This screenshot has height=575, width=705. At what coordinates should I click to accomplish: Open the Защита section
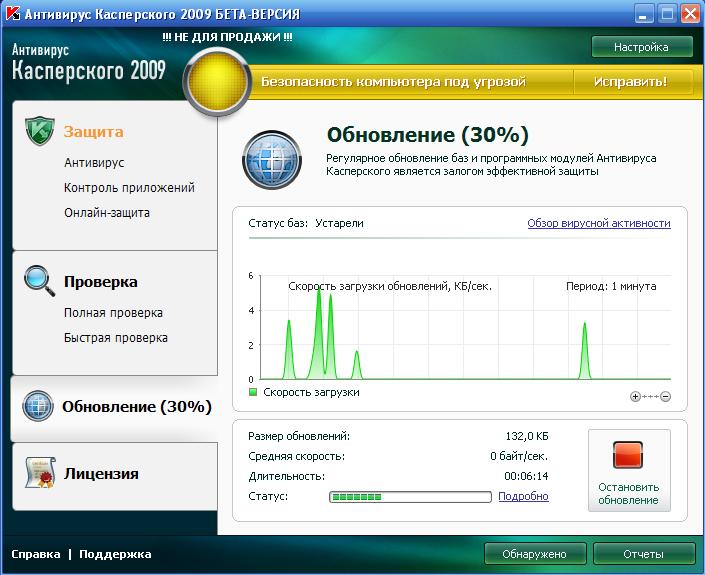[93, 132]
